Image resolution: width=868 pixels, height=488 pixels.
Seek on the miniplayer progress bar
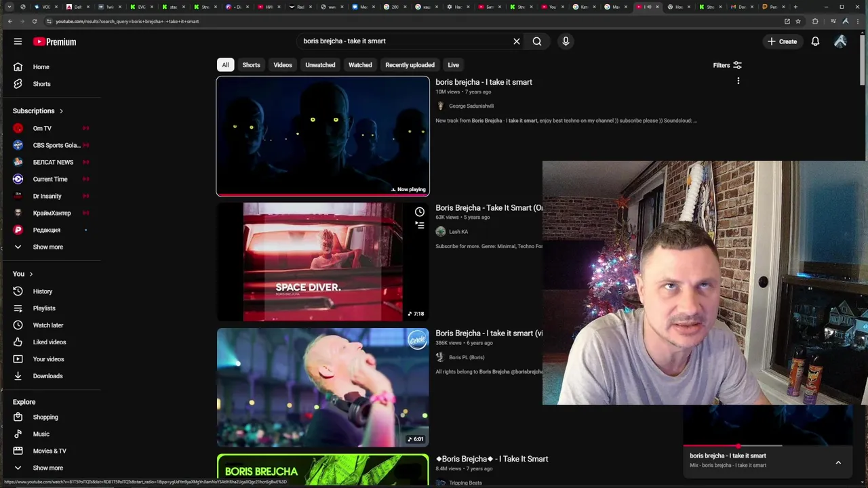point(732,446)
